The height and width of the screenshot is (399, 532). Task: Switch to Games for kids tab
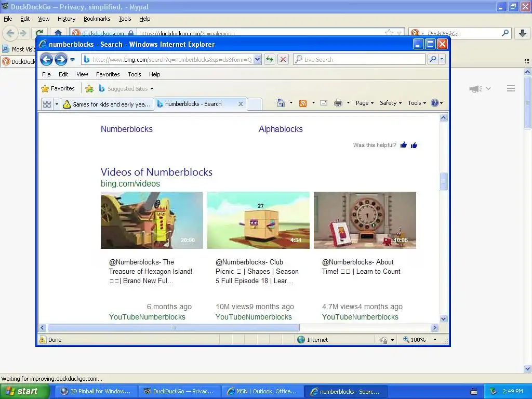pos(107,104)
